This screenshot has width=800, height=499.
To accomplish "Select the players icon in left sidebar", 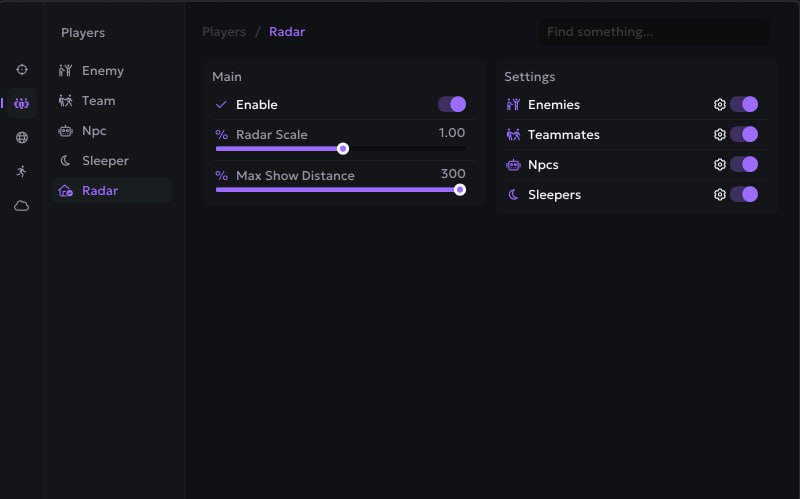I will pyautogui.click(x=22, y=103).
